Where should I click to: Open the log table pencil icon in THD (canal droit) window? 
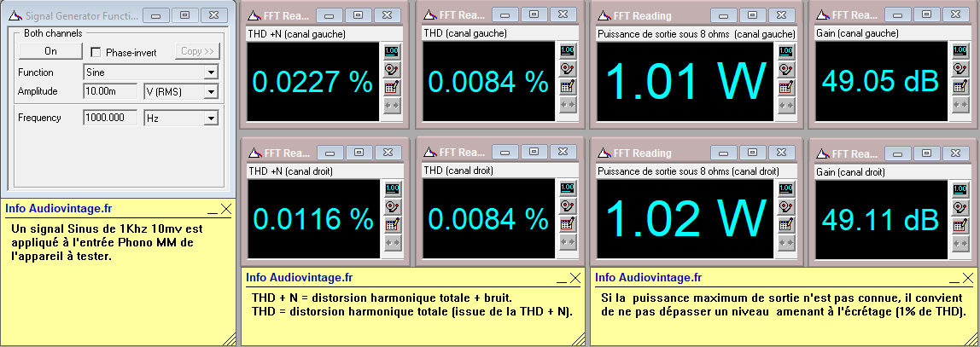click(x=567, y=225)
